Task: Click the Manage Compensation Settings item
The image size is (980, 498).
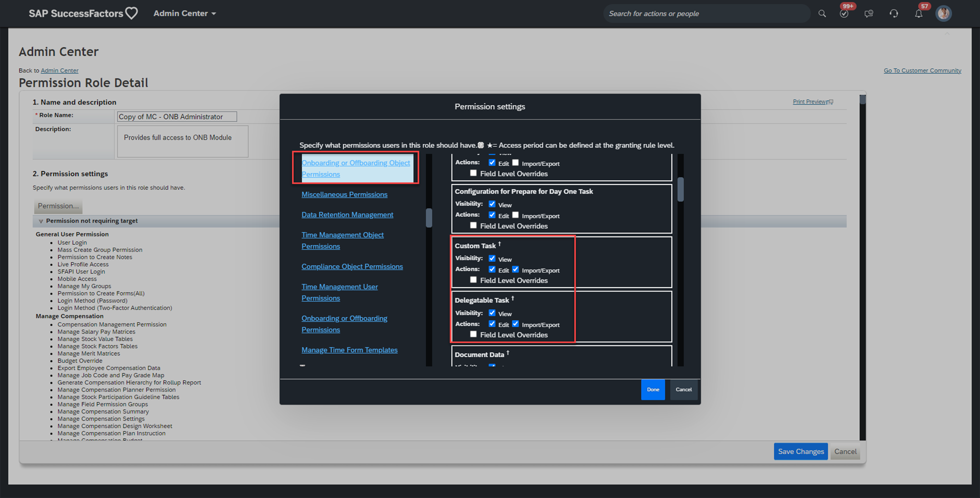Action: [101, 419]
